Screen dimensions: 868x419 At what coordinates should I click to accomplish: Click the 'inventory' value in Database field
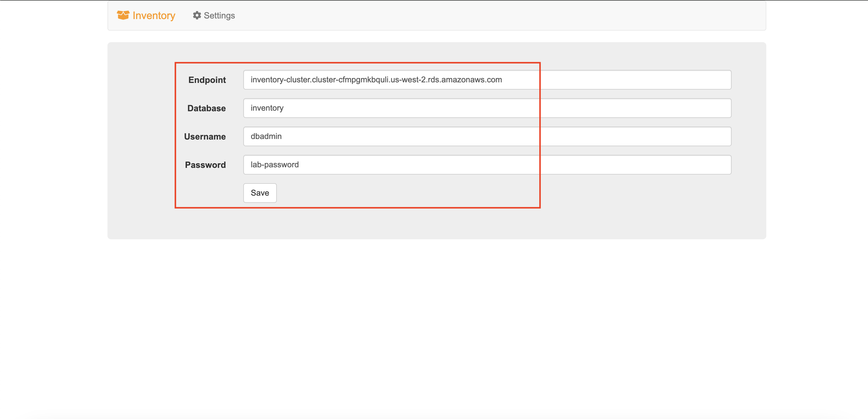267,108
